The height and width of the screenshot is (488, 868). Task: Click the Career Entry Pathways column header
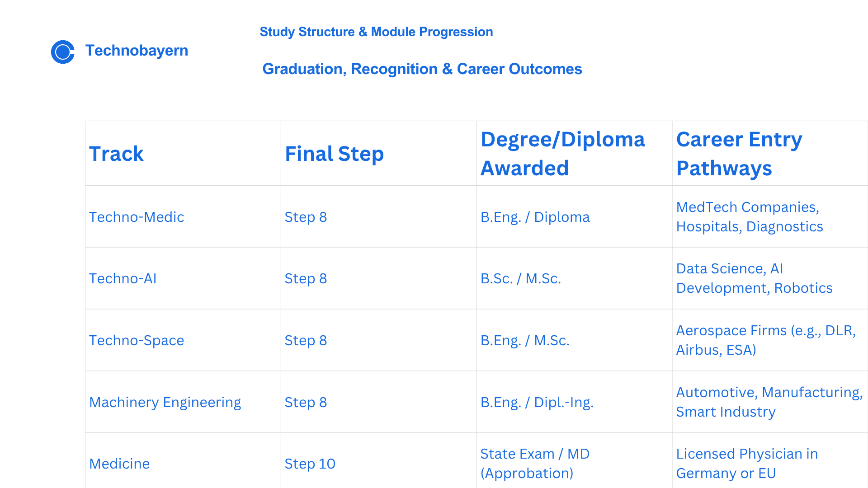coord(770,153)
